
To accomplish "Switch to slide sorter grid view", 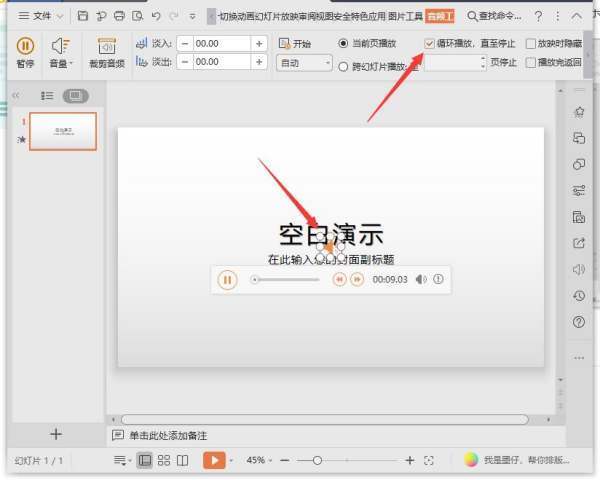I will click(x=165, y=460).
